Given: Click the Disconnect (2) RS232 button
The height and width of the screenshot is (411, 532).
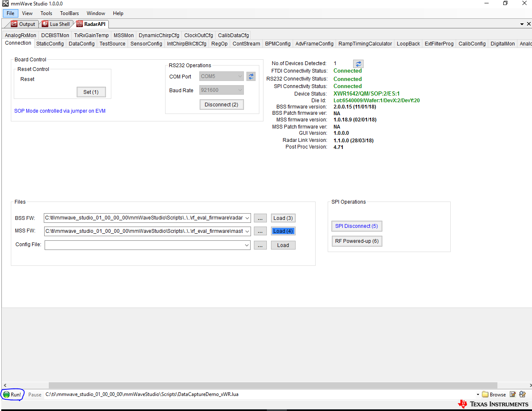Looking at the screenshot, I should pos(221,105).
